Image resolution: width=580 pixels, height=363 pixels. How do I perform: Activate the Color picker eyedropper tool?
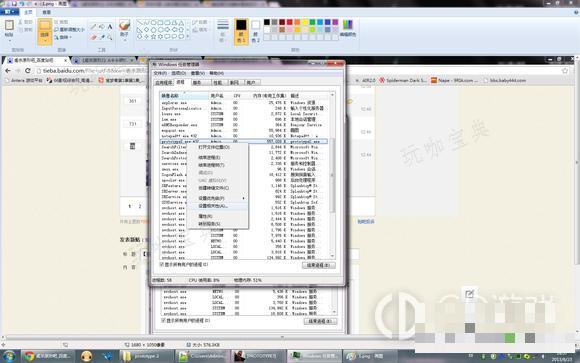[102, 37]
